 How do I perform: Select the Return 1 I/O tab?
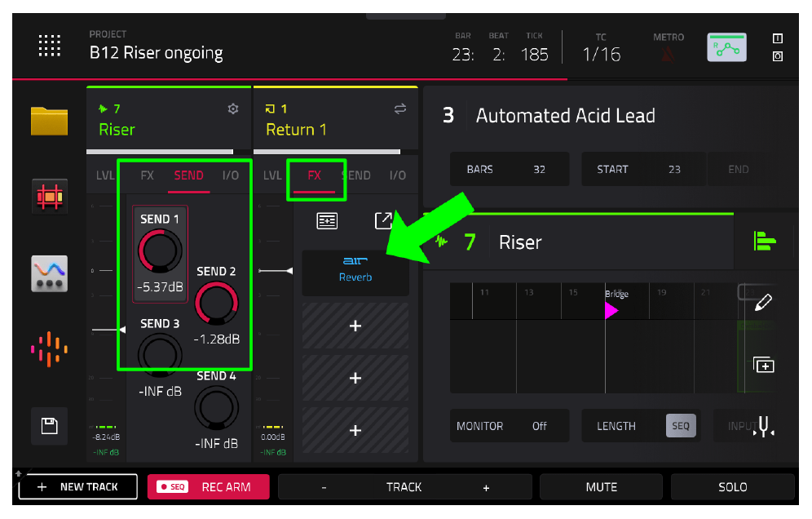click(398, 175)
